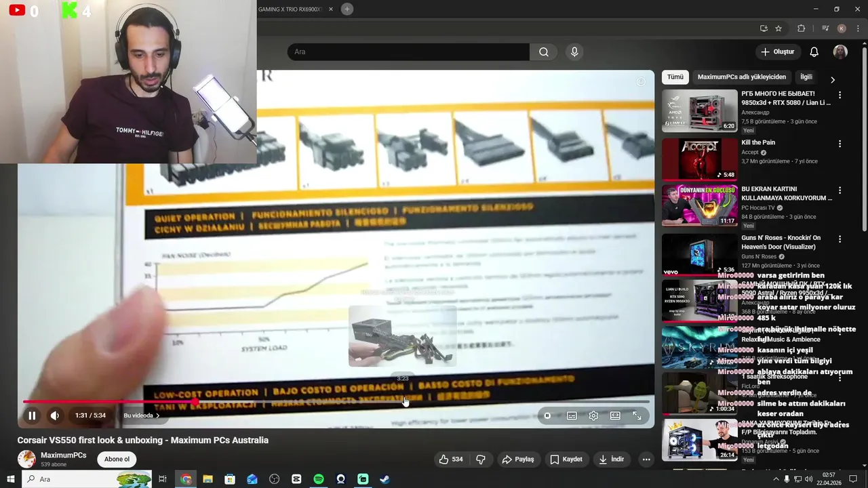868x488 pixels.
Task: Open Chrome profile 'K' avatar
Action: [842, 28]
